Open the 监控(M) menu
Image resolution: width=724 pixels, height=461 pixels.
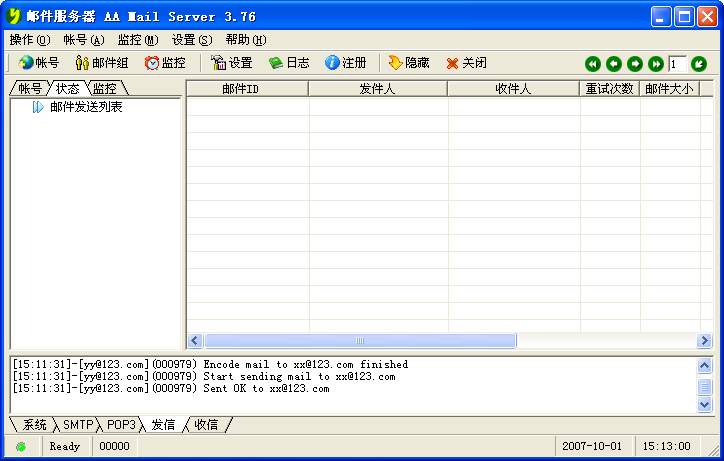(138, 40)
